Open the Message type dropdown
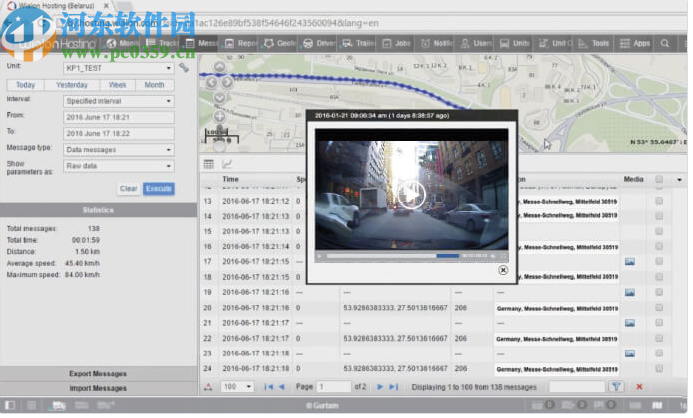 pos(119,150)
